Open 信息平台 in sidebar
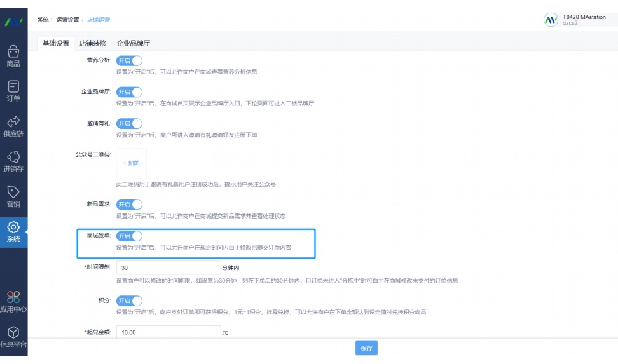Screen dimensions: 618x364 [x=13, y=337]
